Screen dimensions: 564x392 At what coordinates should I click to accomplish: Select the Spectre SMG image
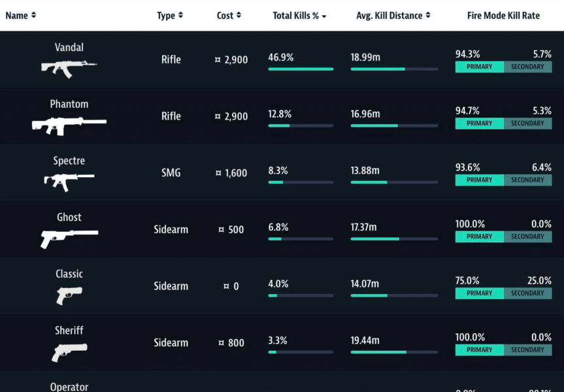pyautogui.click(x=69, y=181)
